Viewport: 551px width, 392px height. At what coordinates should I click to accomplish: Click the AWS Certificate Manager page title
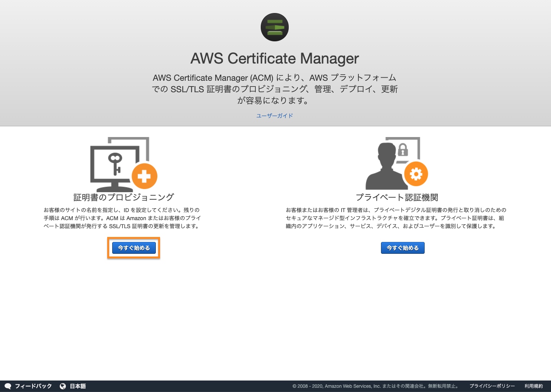[x=275, y=59]
